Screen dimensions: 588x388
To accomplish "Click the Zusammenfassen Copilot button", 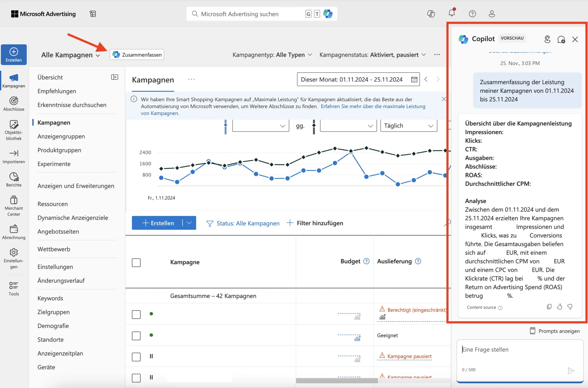I will point(137,54).
